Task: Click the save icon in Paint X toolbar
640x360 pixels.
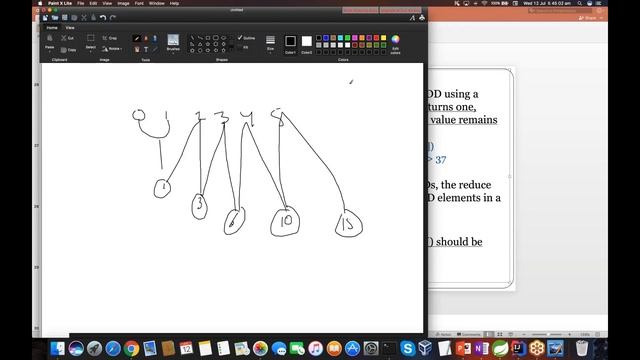Action: 64,18
